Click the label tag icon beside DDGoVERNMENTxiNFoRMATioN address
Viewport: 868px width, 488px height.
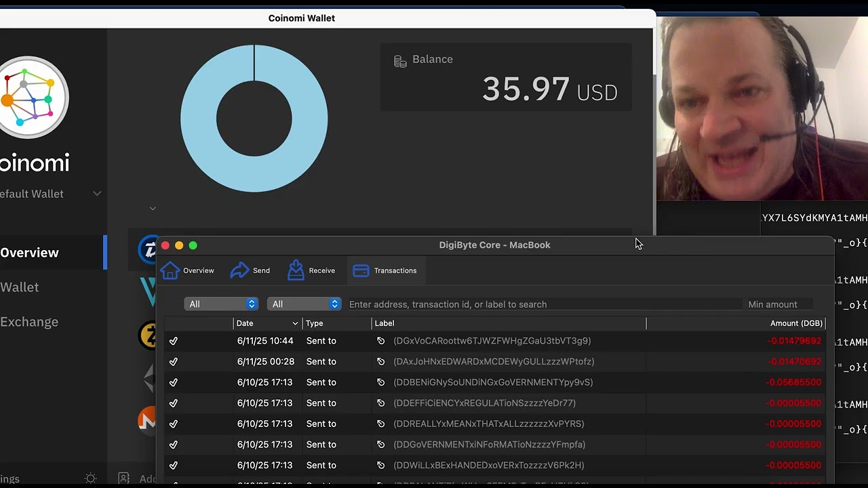(381, 445)
